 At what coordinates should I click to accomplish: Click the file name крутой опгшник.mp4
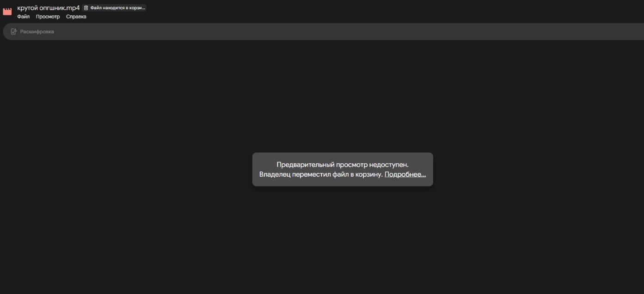tap(49, 8)
